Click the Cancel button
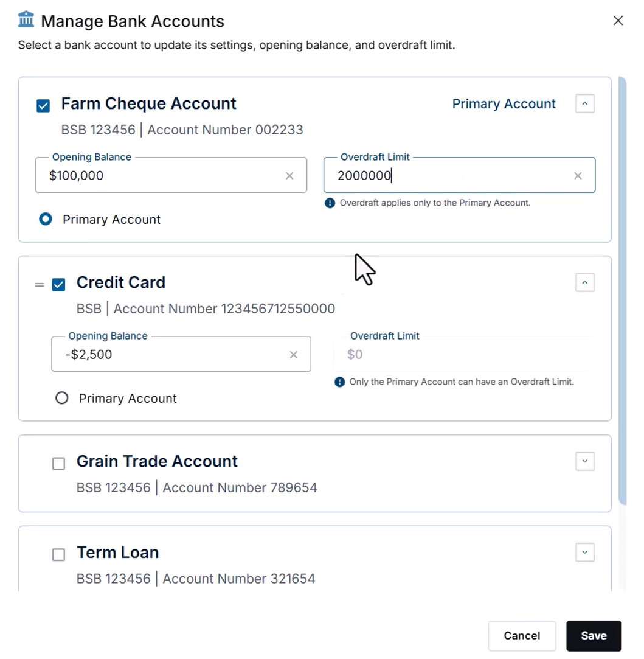This screenshot has width=644, height=659. 522,636
